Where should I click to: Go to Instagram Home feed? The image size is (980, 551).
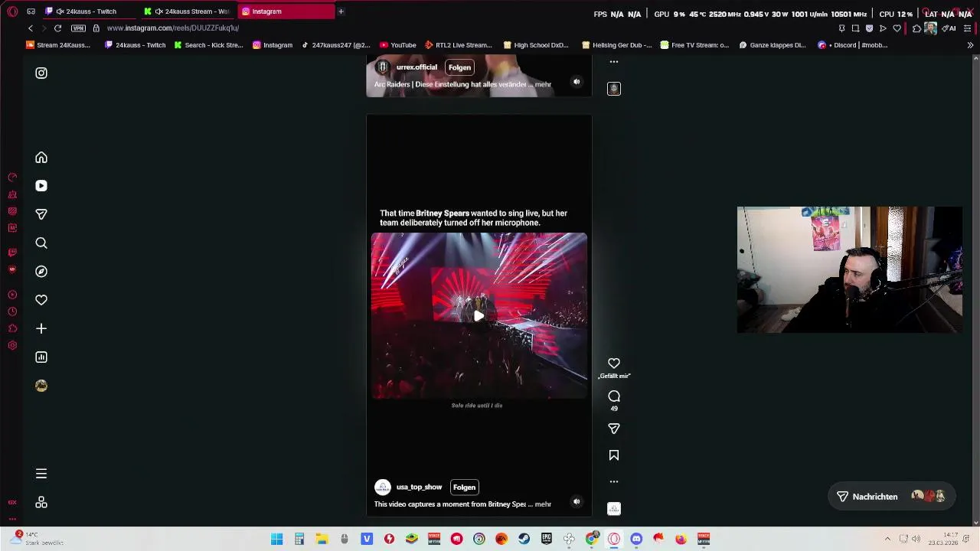click(x=41, y=158)
